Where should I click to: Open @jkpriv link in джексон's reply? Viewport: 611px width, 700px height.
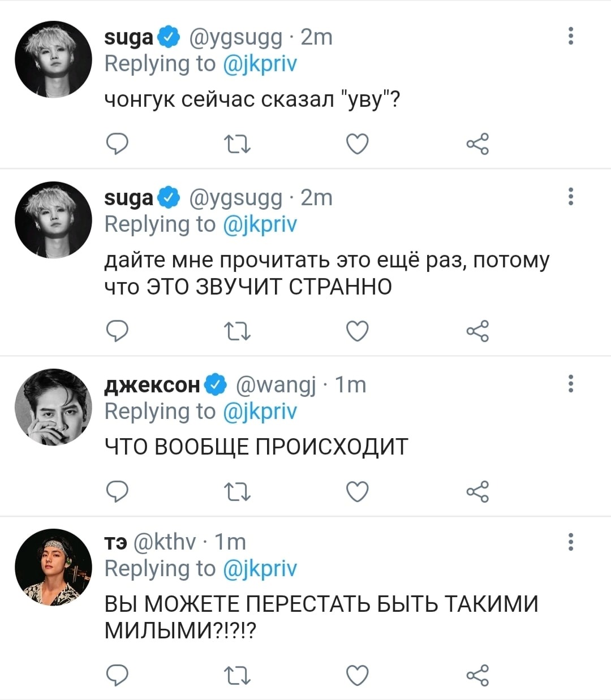point(260,411)
